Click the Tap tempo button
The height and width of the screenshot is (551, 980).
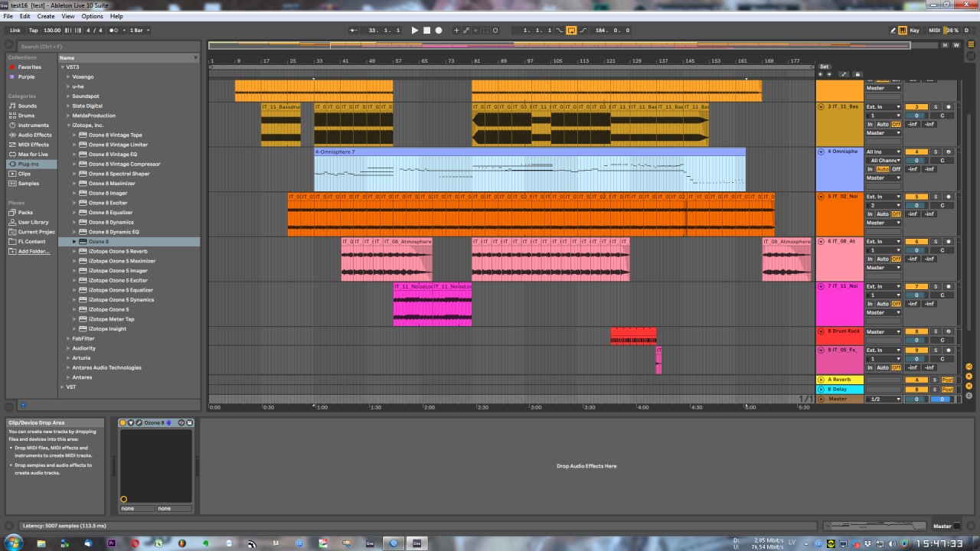coord(34,31)
